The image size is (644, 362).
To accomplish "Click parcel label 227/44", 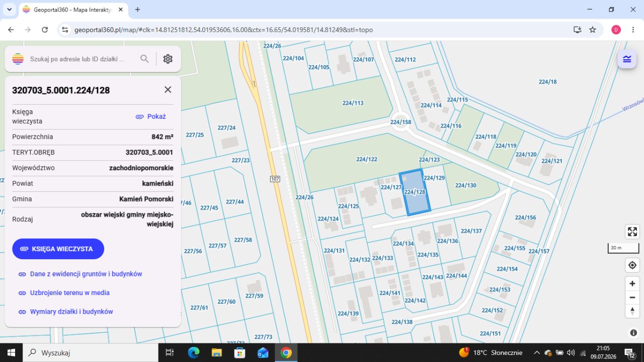I will pyautogui.click(x=234, y=201).
